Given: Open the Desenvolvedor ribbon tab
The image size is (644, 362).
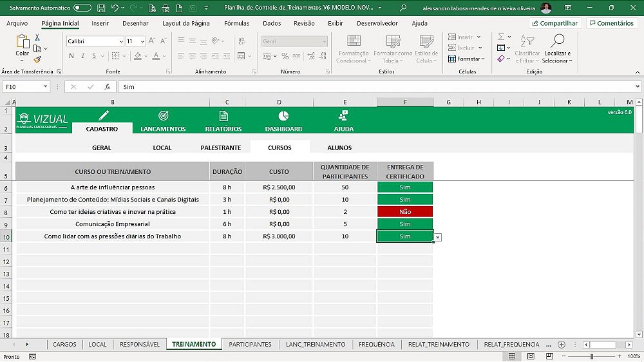Looking at the screenshot, I should tap(377, 23).
